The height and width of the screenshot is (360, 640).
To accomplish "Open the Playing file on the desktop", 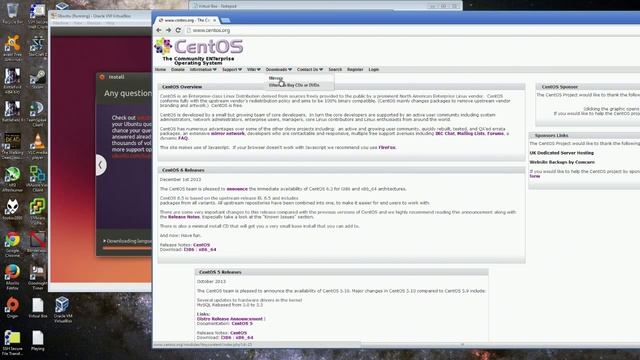I will [x=38, y=340].
